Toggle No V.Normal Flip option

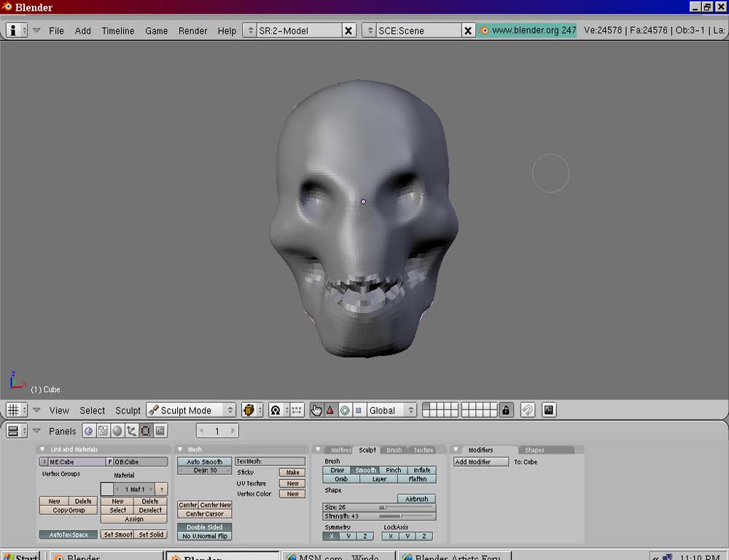click(204, 536)
